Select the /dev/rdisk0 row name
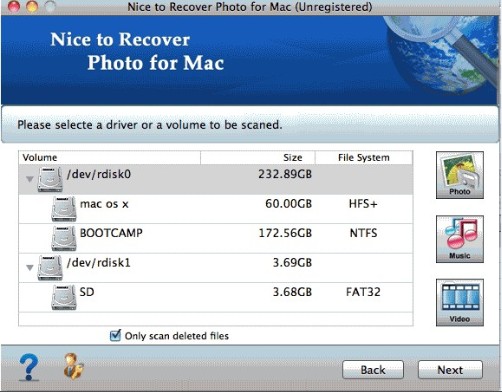 pos(99,174)
